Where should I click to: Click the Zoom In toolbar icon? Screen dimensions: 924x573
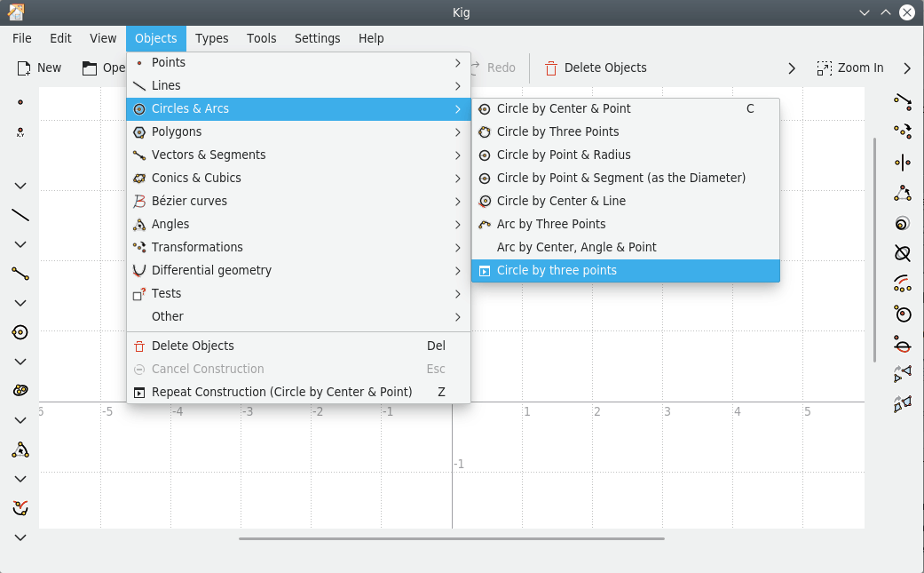coord(849,68)
